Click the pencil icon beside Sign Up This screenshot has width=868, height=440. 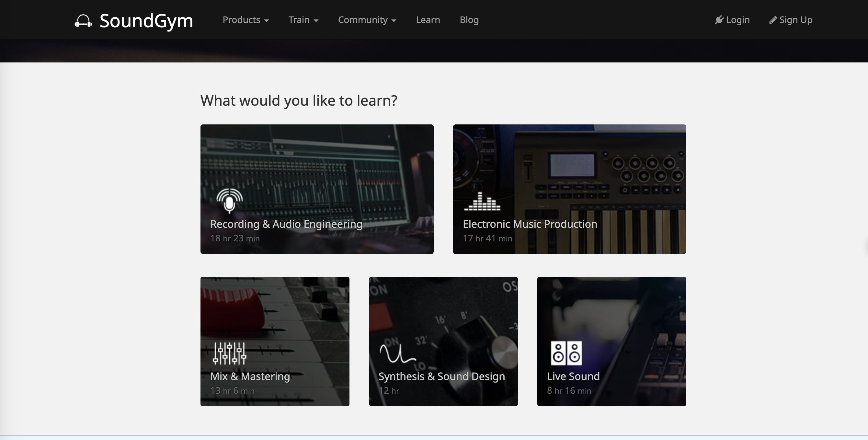coord(773,20)
